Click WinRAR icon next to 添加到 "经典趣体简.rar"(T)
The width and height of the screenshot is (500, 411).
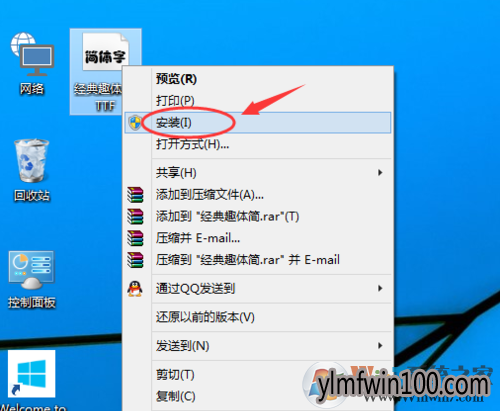(x=135, y=216)
